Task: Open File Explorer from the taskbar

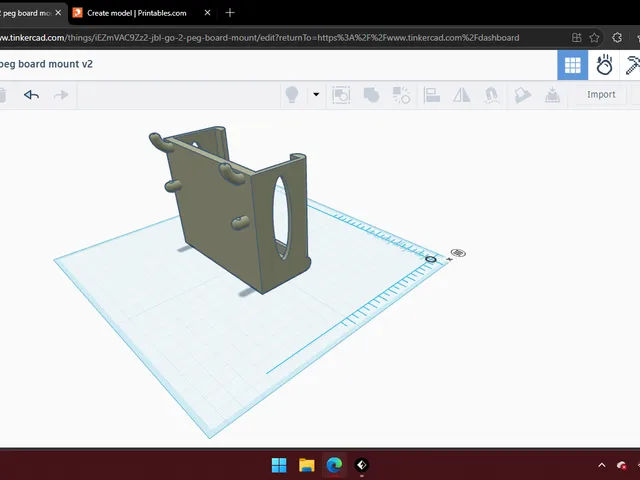Action: 307,465
